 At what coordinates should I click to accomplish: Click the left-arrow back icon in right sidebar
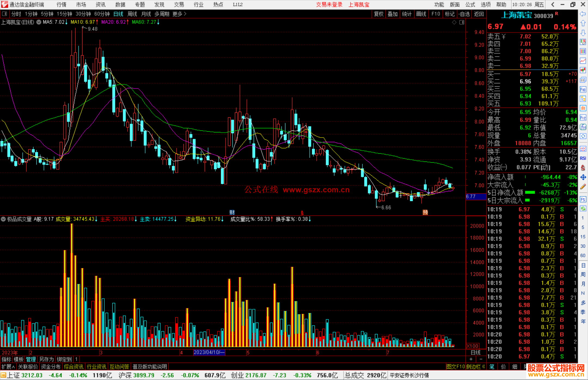click(583, 14)
